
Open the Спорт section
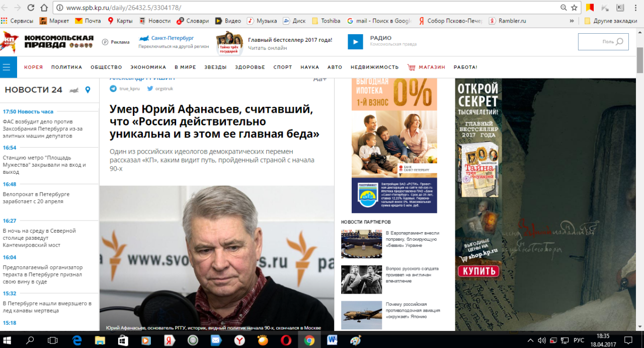click(283, 67)
